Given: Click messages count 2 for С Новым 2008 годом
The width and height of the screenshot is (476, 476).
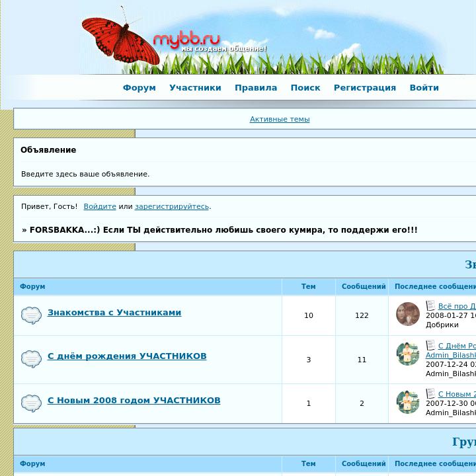Looking at the screenshot, I should pos(362,403).
